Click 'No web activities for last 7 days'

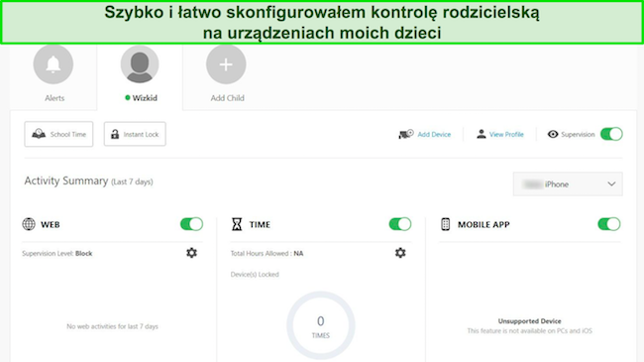click(113, 326)
